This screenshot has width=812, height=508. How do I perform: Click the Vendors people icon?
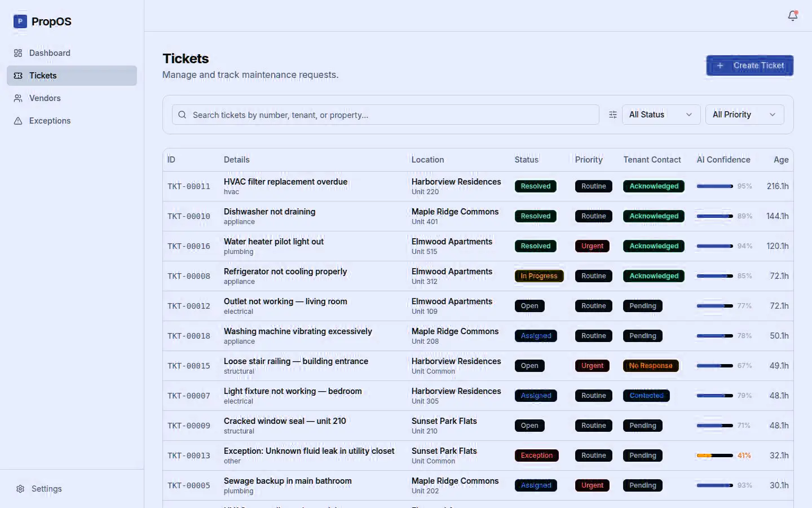click(x=18, y=98)
